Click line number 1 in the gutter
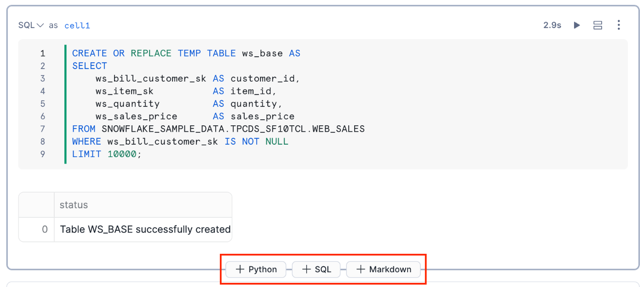Screen dimensions: 644x287 click(43, 53)
